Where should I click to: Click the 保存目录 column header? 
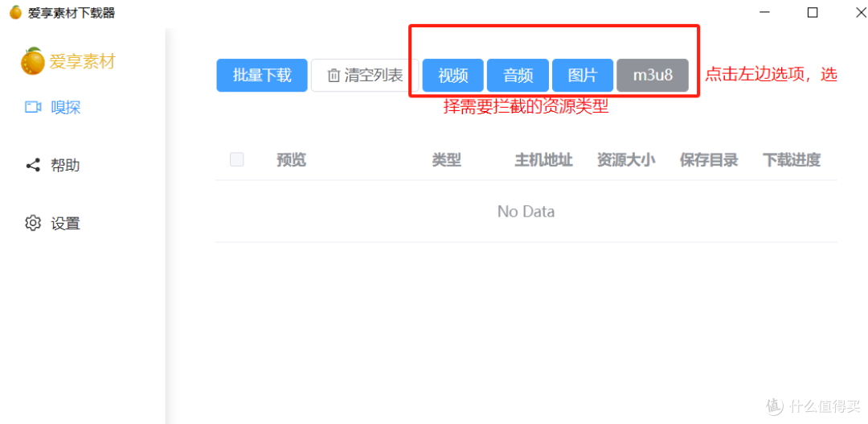709,160
